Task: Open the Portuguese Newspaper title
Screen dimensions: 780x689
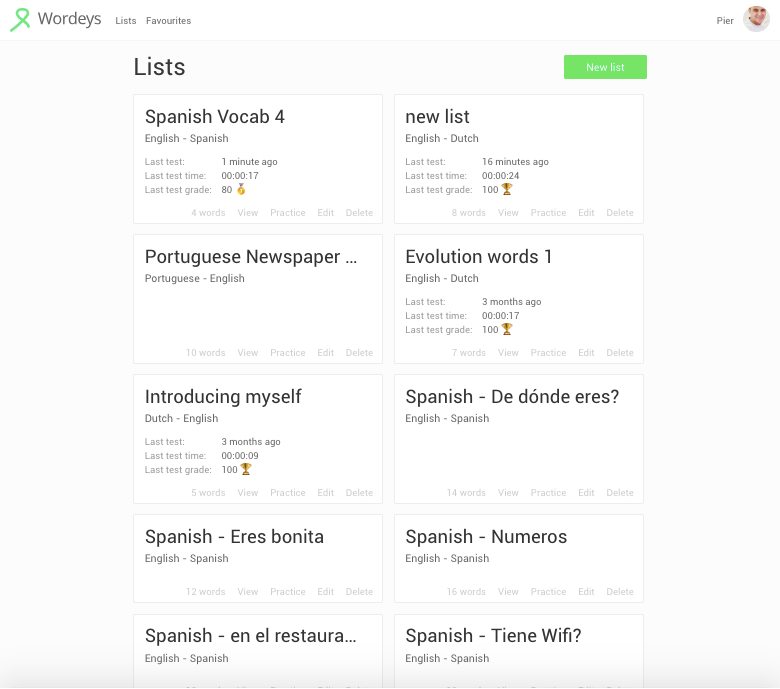Action: 251,257
